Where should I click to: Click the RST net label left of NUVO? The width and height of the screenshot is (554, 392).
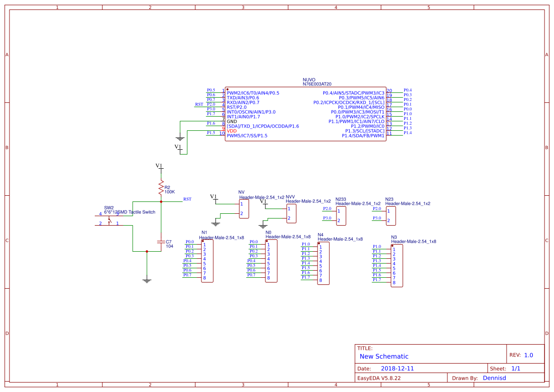click(x=199, y=105)
